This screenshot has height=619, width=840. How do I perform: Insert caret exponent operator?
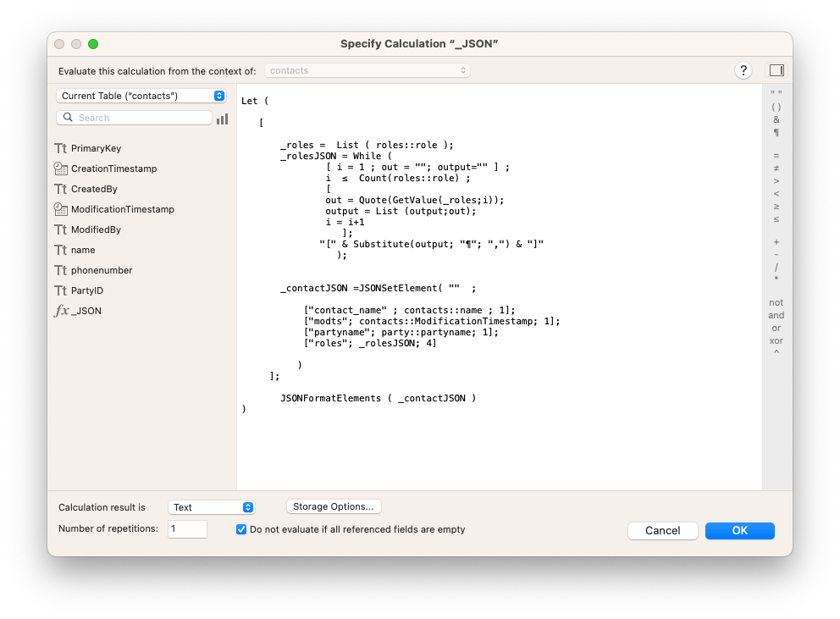pos(776,352)
